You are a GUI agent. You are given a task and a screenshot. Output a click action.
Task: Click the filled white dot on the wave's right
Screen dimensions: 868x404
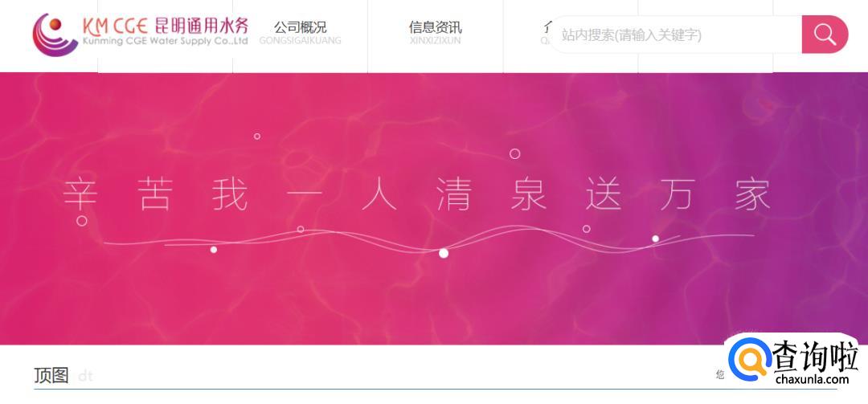pos(656,239)
